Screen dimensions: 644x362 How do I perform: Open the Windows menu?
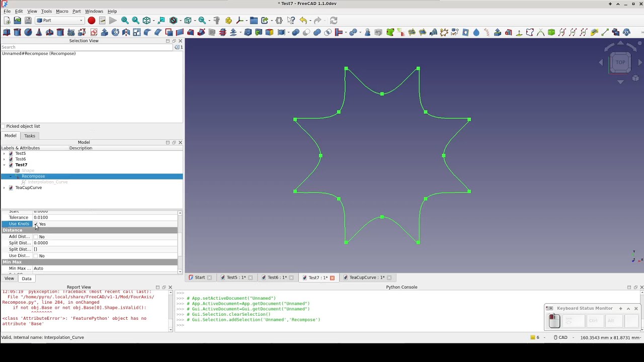point(94,11)
